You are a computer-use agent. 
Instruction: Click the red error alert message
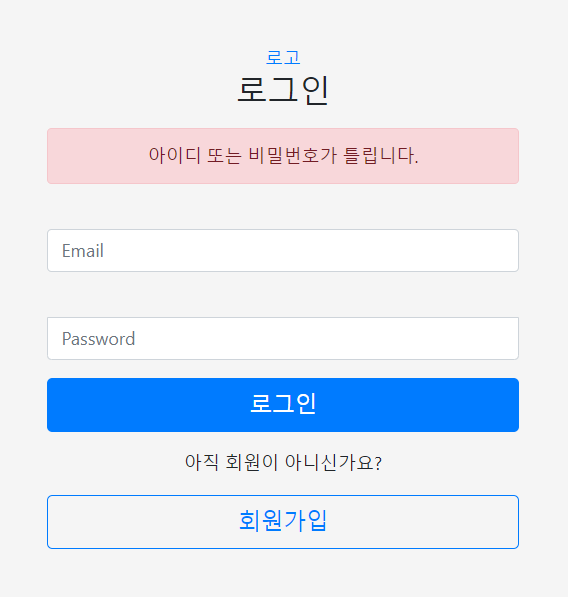coord(283,156)
